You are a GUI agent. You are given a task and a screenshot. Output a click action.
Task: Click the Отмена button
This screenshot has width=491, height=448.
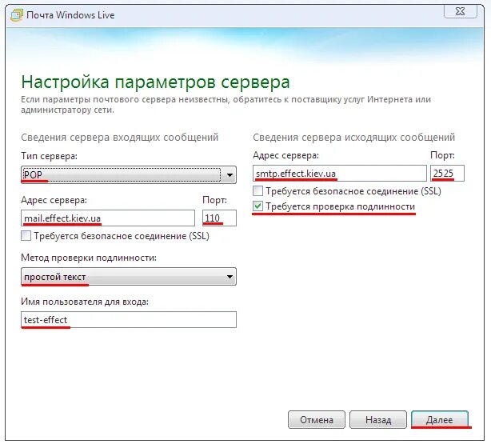click(317, 419)
